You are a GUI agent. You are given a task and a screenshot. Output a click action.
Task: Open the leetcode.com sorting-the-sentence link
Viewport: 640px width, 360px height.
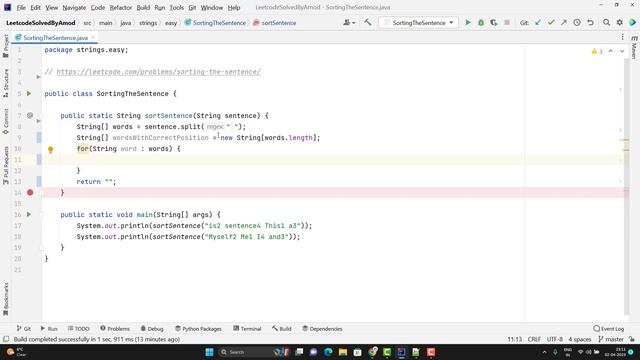click(158, 72)
